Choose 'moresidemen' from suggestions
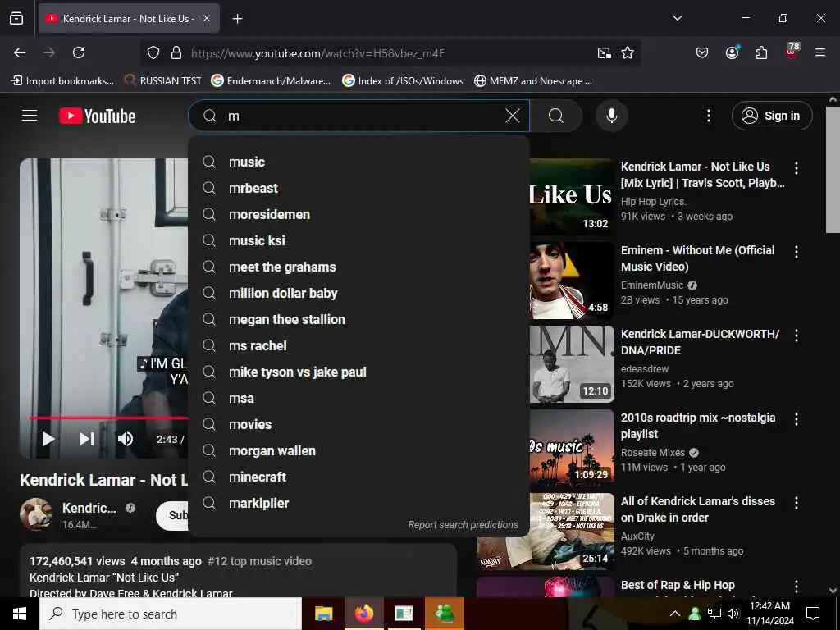The image size is (840, 630). (x=359, y=214)
